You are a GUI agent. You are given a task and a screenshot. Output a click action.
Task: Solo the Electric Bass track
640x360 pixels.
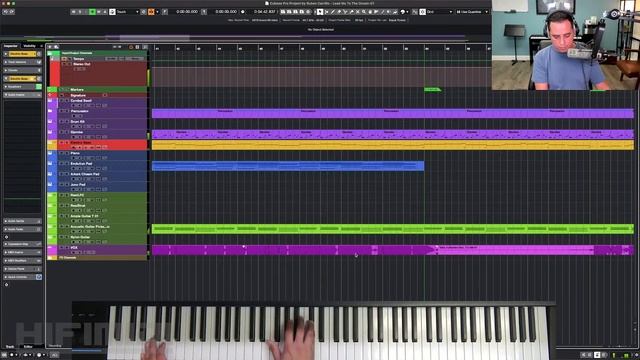tap(67, 143)
